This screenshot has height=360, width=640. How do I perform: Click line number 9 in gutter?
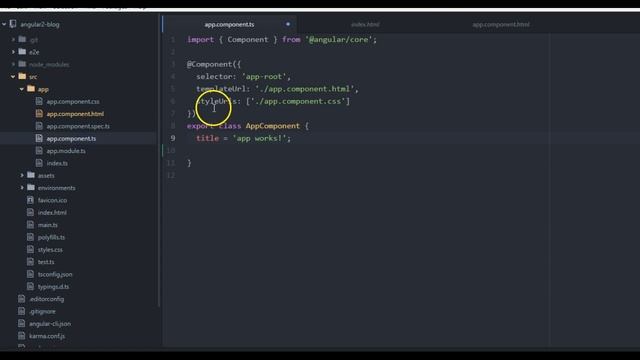(173, 138)
